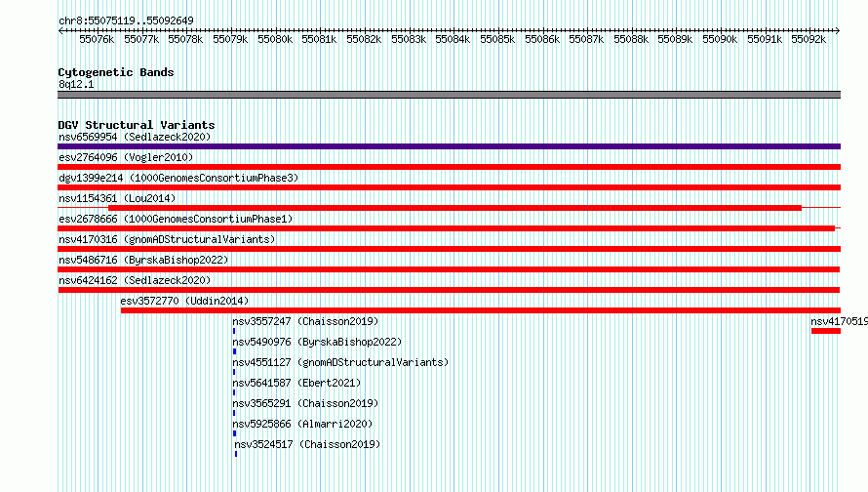
Task: Open nsv1154361 (Lou2014) variant label
Action: [117, 198]
